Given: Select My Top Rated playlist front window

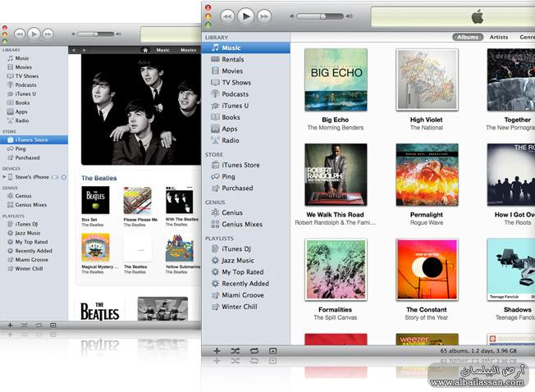Looking at the screenshot, I should point(245,272).
